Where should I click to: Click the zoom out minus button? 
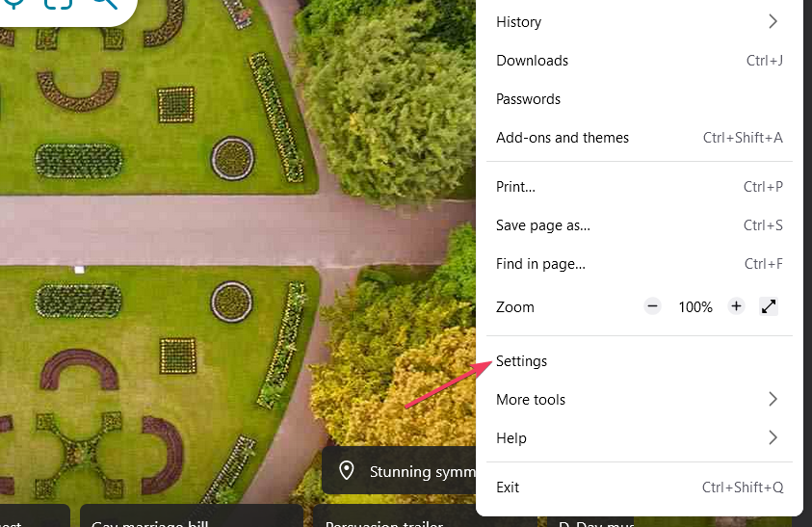(x=652, y=306)
